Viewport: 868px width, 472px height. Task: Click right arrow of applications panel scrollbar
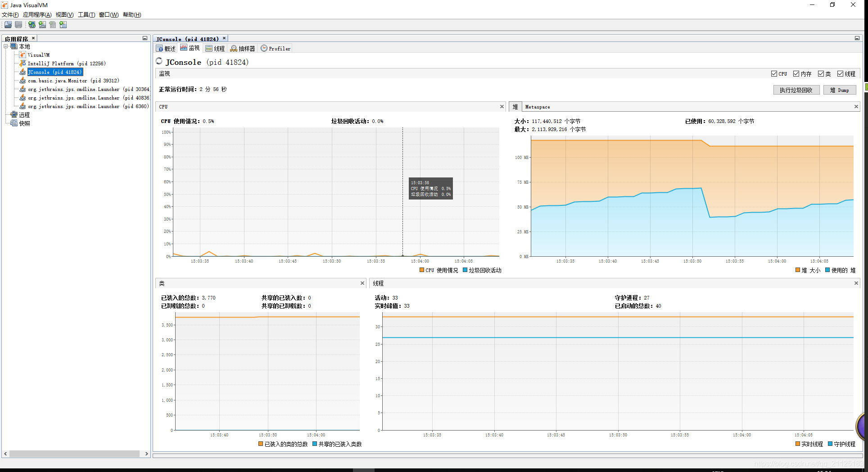(x=147, y=454)
